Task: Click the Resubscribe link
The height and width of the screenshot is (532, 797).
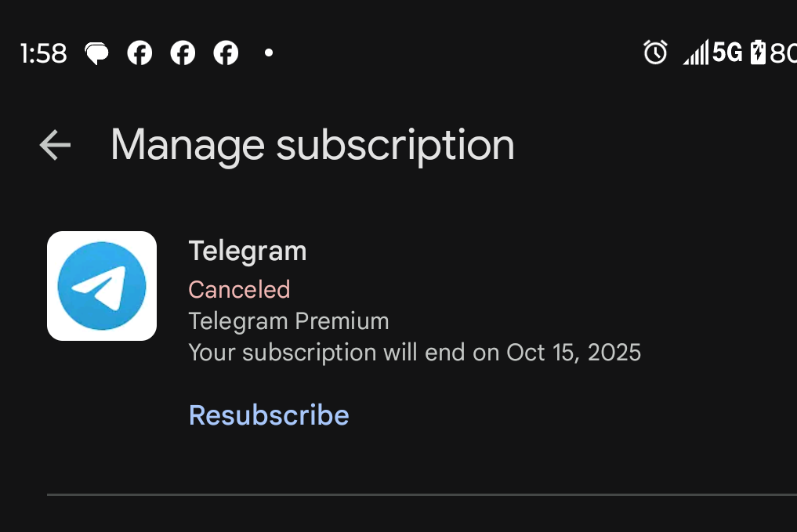Action: (x=269, y=414)
